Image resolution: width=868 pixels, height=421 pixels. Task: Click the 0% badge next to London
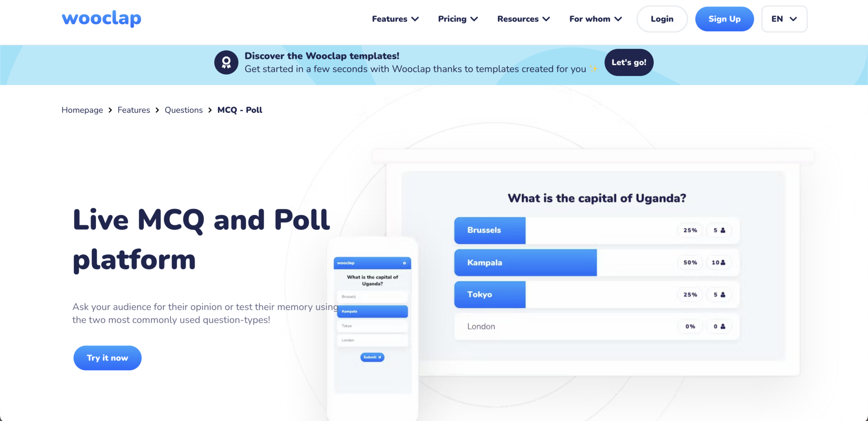690,326
